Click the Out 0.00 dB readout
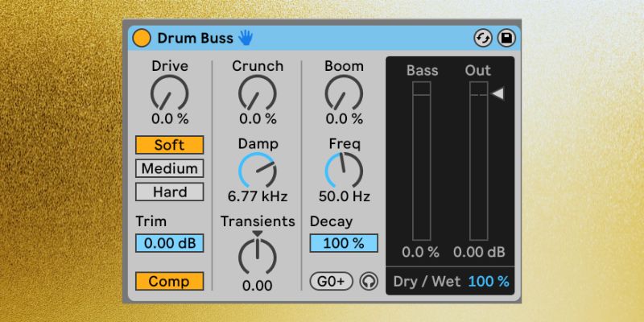 (x=479, y=252)
